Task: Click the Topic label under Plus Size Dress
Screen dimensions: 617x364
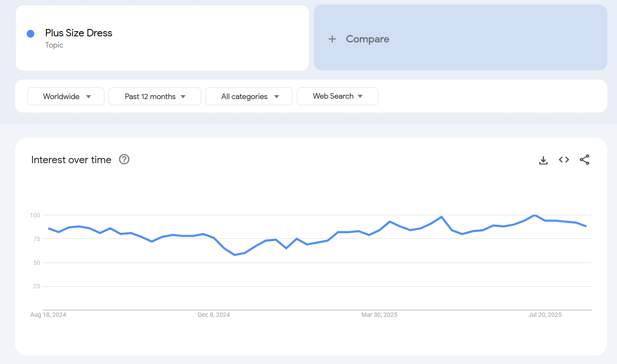Action: point(54,45)
